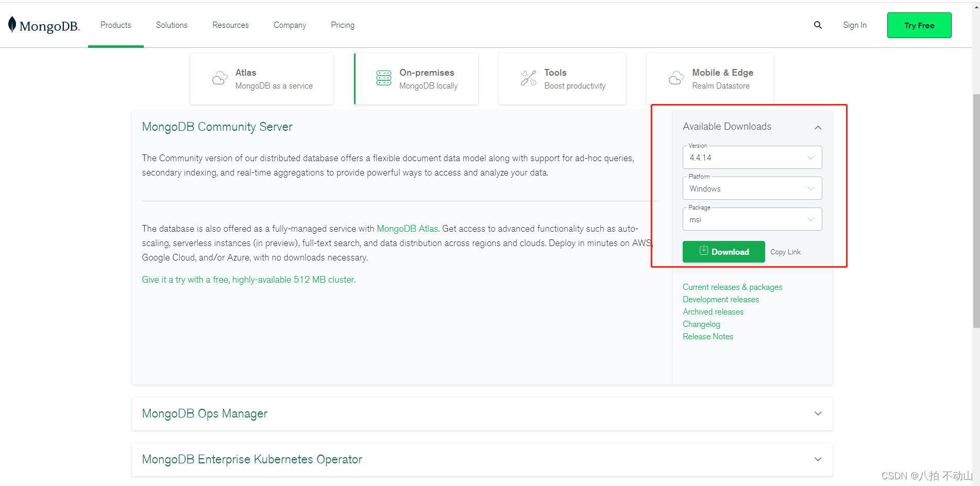Click the Try Free button

tap(919, 25)
